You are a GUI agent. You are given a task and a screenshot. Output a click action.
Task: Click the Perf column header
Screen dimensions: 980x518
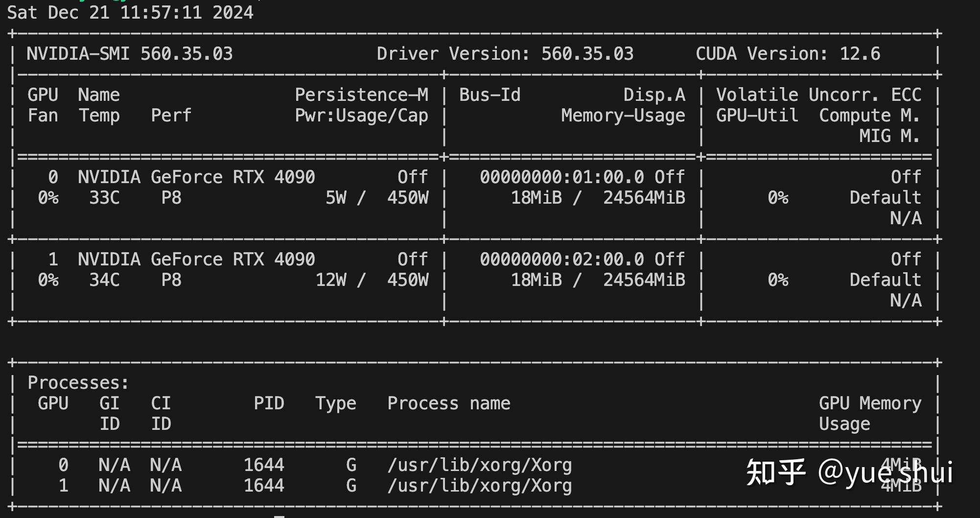click(171, 115)
